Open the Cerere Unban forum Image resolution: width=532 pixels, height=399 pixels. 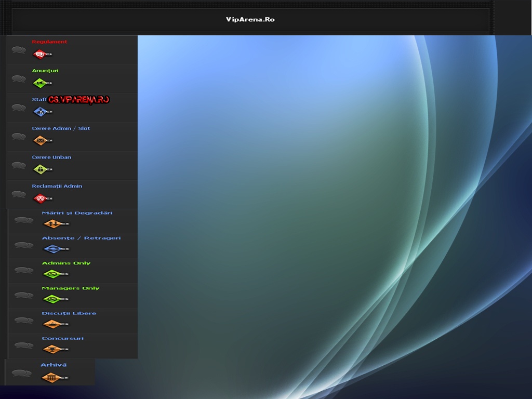[51, 157]
